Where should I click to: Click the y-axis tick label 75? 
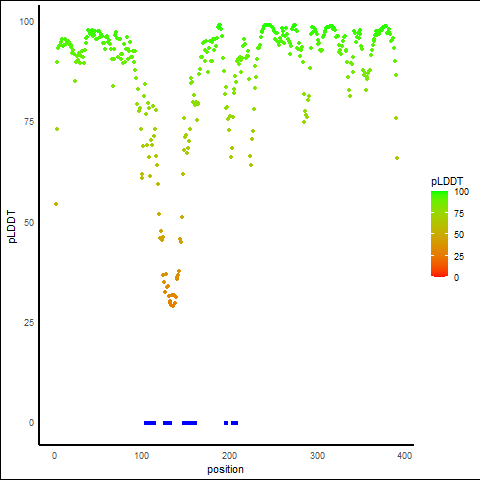click(x=29, y=122)
